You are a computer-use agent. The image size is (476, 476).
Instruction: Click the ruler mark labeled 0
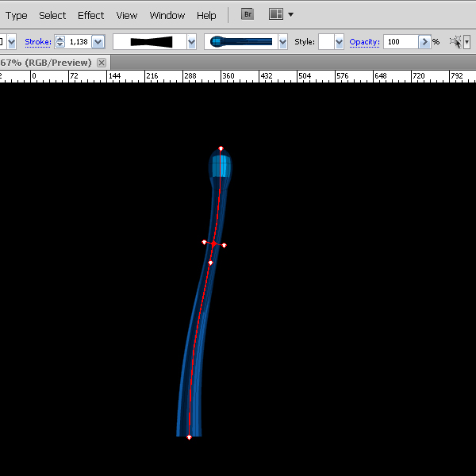(33, 76)
